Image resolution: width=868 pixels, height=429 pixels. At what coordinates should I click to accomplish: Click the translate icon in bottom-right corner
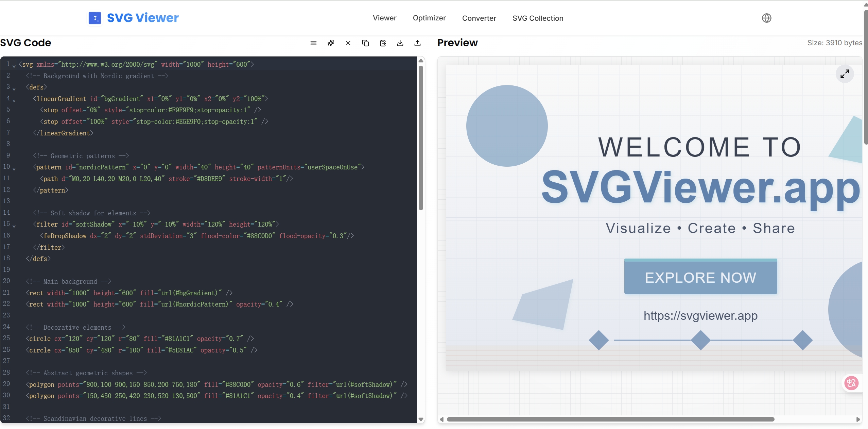click(851, 383)
